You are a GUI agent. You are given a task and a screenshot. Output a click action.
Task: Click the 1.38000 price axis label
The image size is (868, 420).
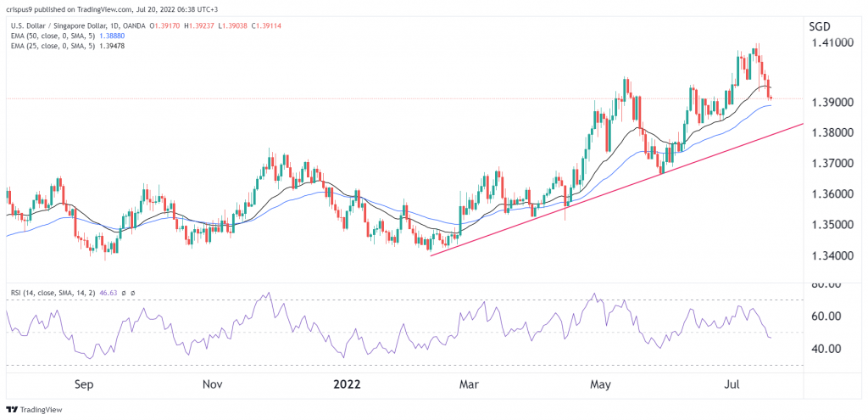coord(834,133)
